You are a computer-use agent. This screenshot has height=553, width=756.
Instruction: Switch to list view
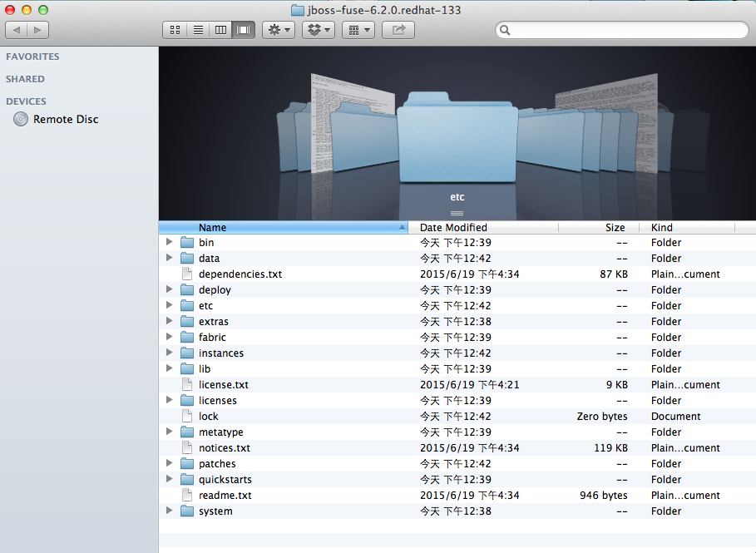pyautogui.click(x=198, y=30)
